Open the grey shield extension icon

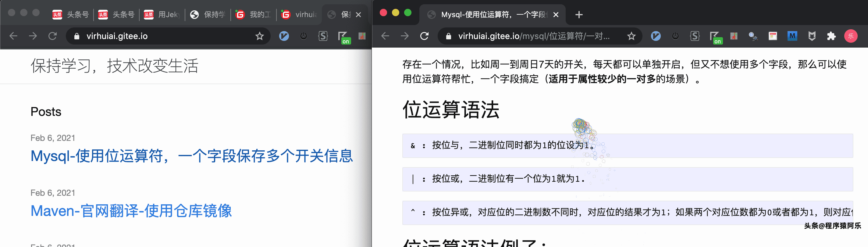[812, 36]
